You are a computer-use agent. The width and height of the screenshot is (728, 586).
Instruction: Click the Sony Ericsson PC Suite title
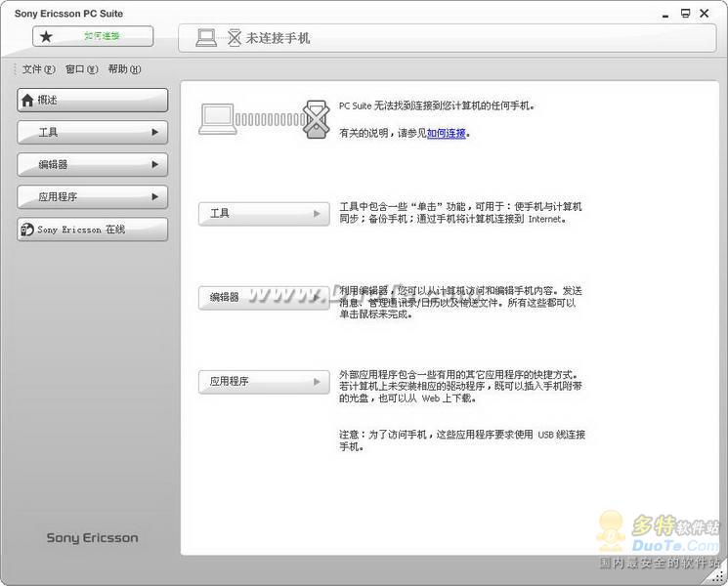coord(68,14)
